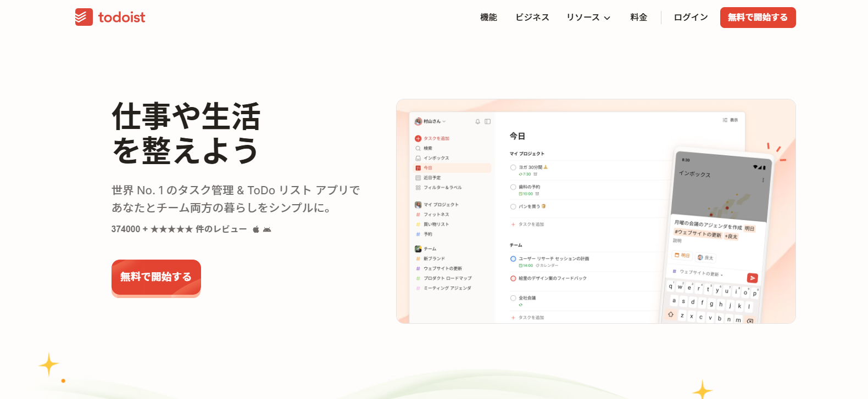Open phone's three-dot menu in インボックス

[x=763, y=180]
